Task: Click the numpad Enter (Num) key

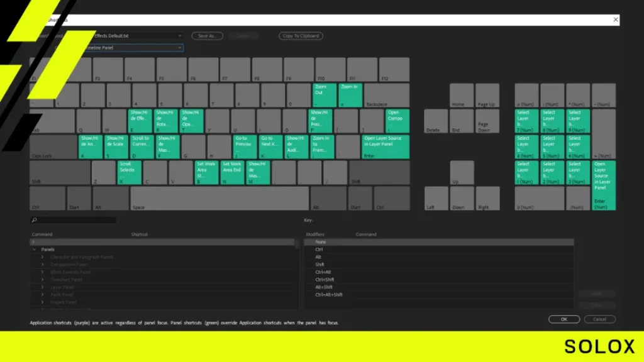Action: tap(604, 185)
